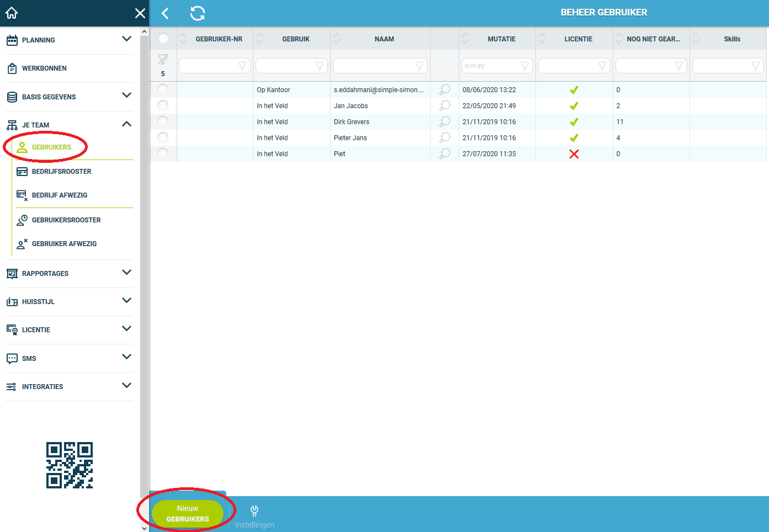The width and height of the screenshot is (769, 532).
Task: Click filter funnel in Naam filter box
Action: [x=420, y=66]
